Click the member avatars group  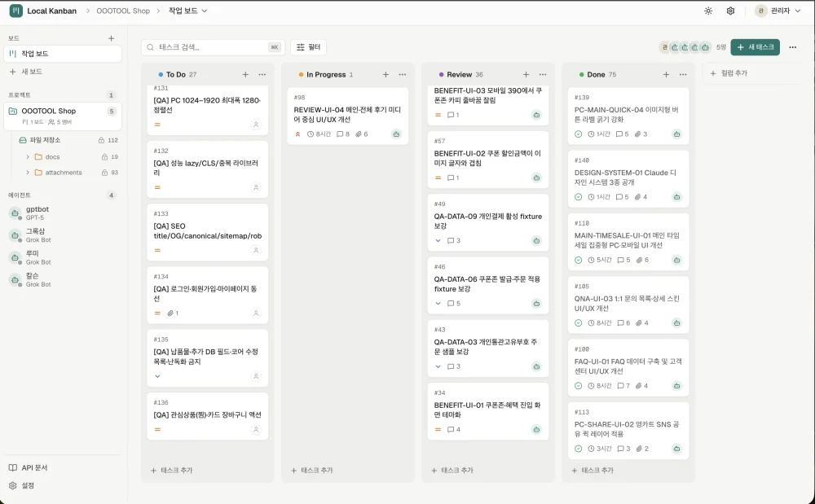click(685, 47)
